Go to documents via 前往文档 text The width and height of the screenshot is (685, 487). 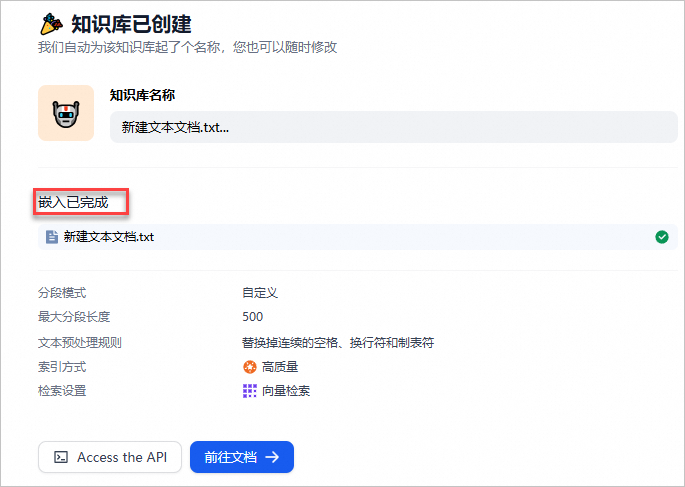tap(230, 457)
